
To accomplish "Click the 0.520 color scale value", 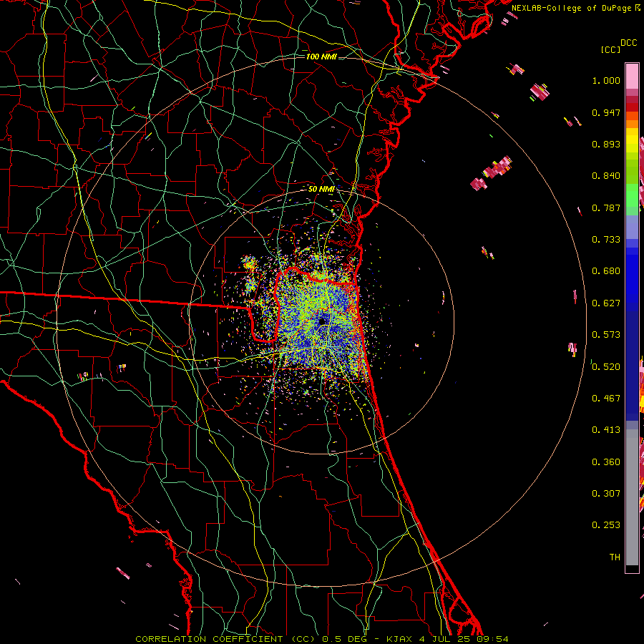I will coord(606,367).
